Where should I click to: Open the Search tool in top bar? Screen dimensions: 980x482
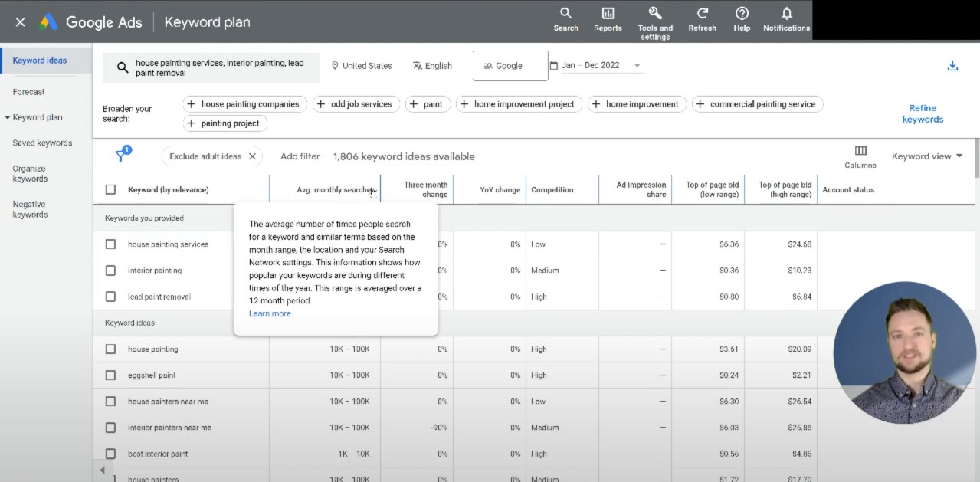[565, 19]
